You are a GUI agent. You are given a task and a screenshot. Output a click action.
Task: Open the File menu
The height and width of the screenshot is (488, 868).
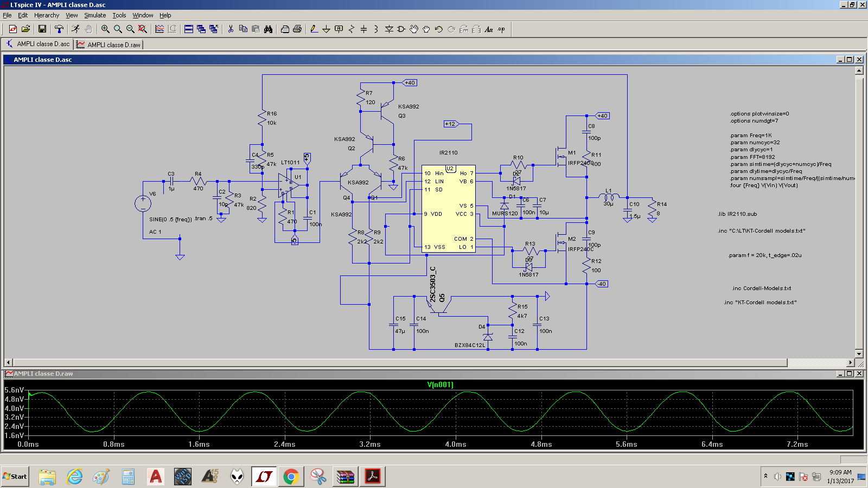pos(7,15)
